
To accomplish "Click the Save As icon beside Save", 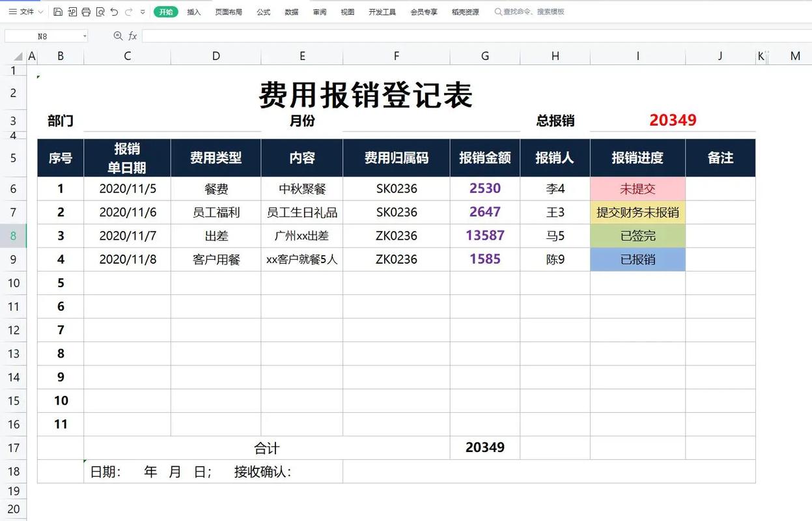I will [72, 12].
